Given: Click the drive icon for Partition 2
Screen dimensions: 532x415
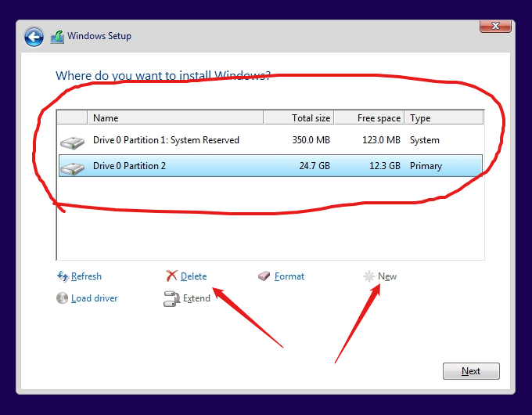Looking at the screenshot, I should [x=72, y=168].
